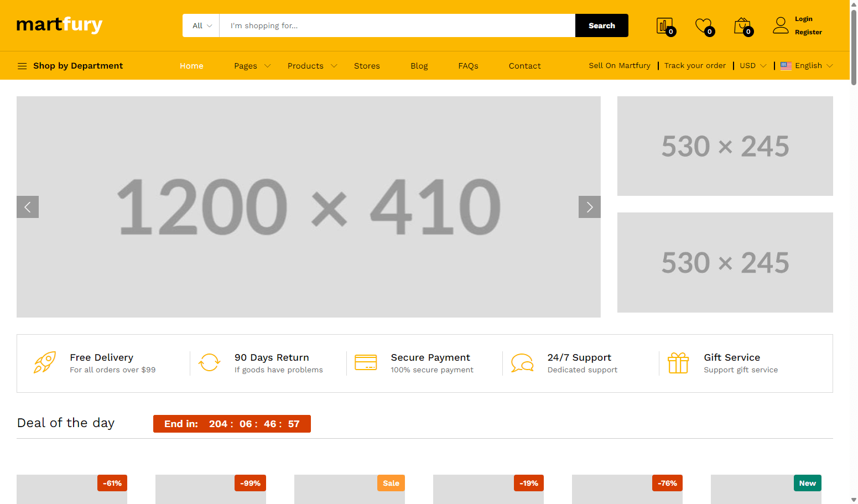The image size is (858, 504).
Task: Open the wishlist heart icon
Action: [704, 26]
